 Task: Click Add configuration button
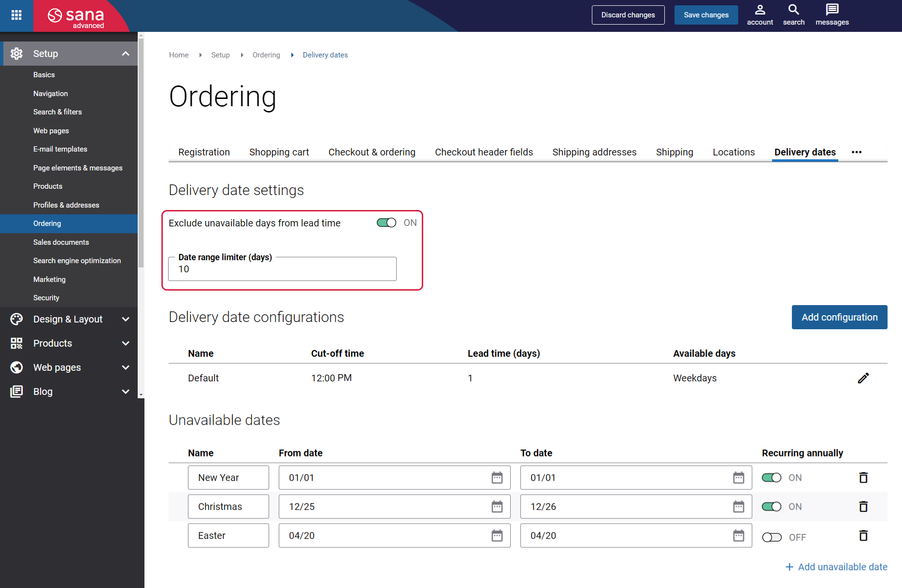tap(839, 317)
